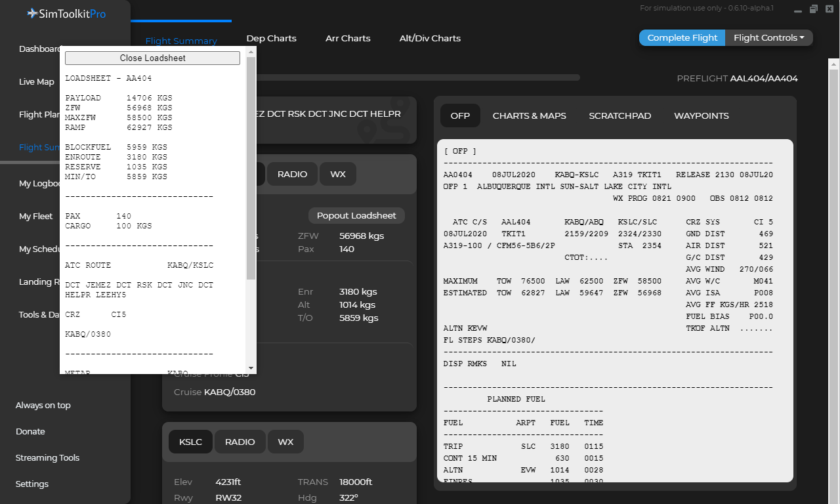Image resolution: width=840 pixels, height=504 pixels.
Task: Open Streaming Tools in the sidebar
Action: [47, 458]
